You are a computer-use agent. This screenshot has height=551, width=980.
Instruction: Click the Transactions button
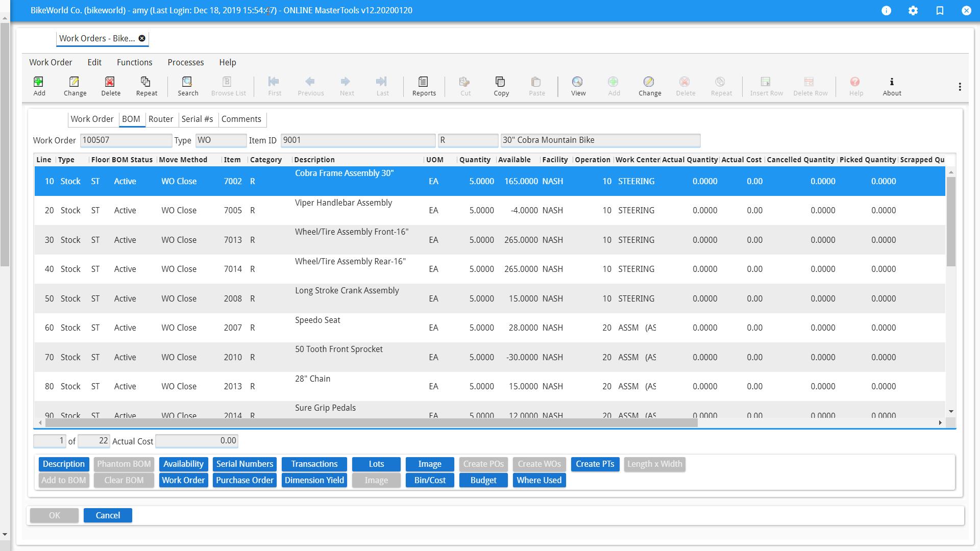point(314,464)
